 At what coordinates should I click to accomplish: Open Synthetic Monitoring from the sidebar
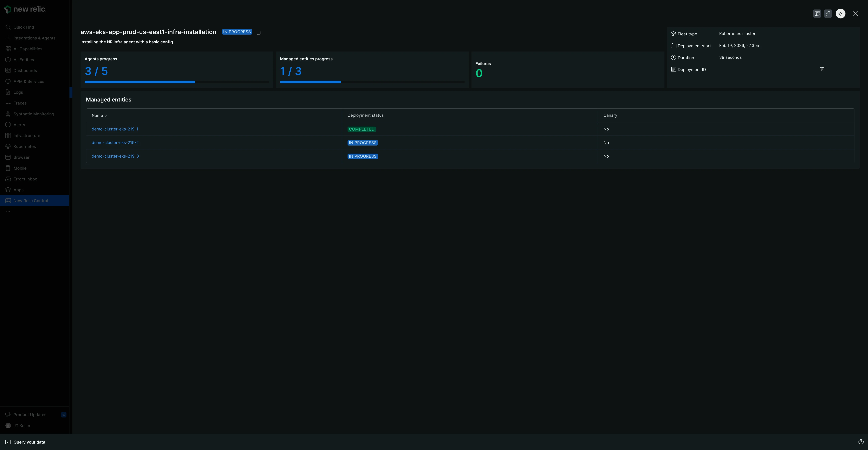[x=33, y=114]
